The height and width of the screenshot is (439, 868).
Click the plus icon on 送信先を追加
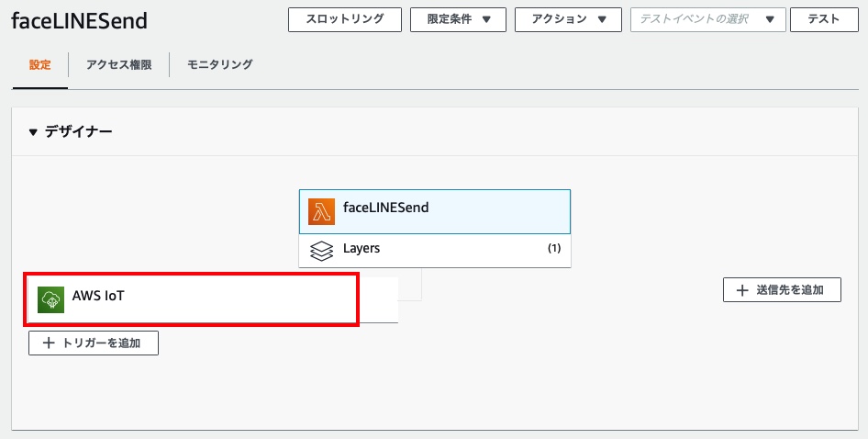(x=742, y=291)
